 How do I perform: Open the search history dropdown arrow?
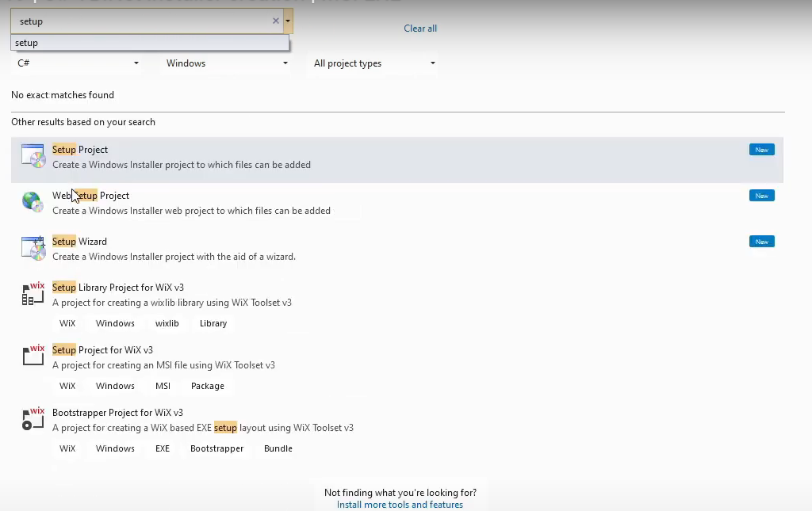[x=288, y=21]
